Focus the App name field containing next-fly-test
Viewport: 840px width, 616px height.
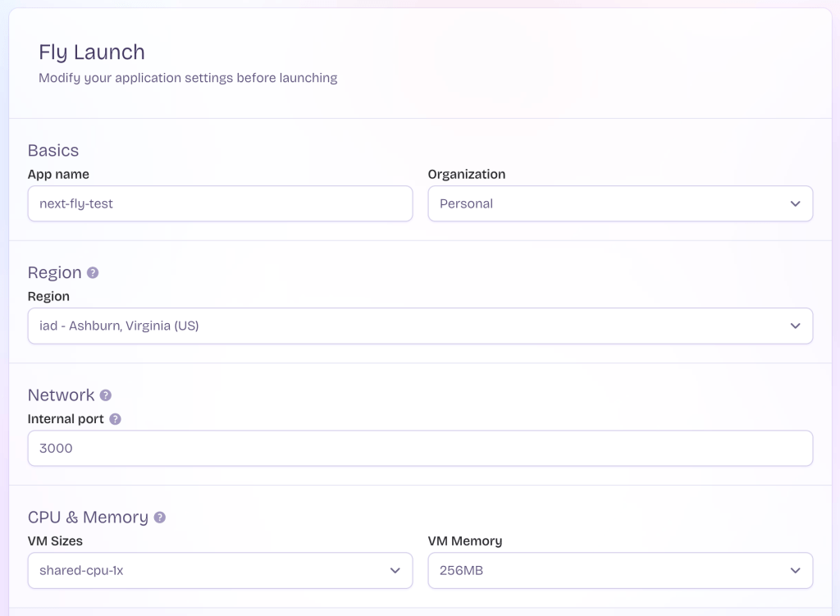coord(219,203)
